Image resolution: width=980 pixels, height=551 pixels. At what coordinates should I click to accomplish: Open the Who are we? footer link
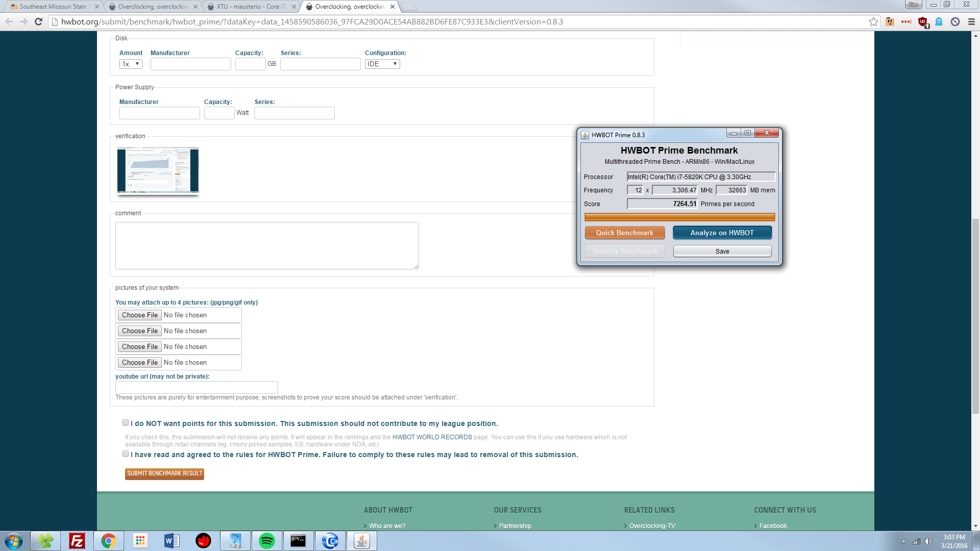pos(387,525)
